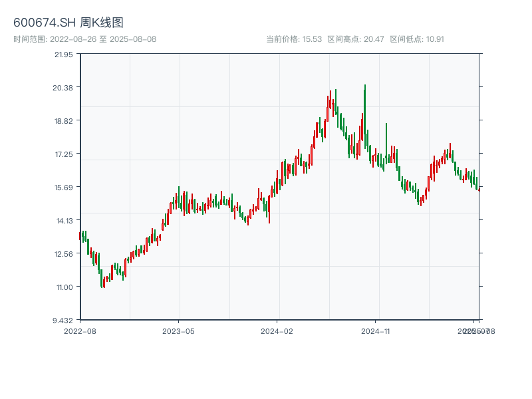Click the last candlestick at the chart's right edge
This screenshot has width=532, height=399.
click(479, 189)
